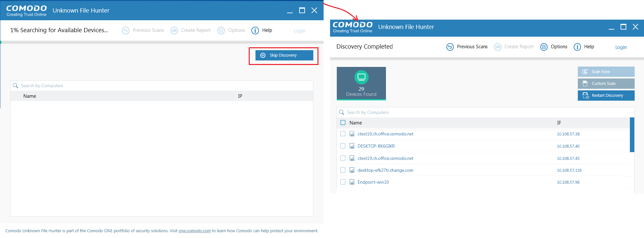Screen dimensions: 644x238
Task: Click IP address 10.108.57.119
Action: 569,170
